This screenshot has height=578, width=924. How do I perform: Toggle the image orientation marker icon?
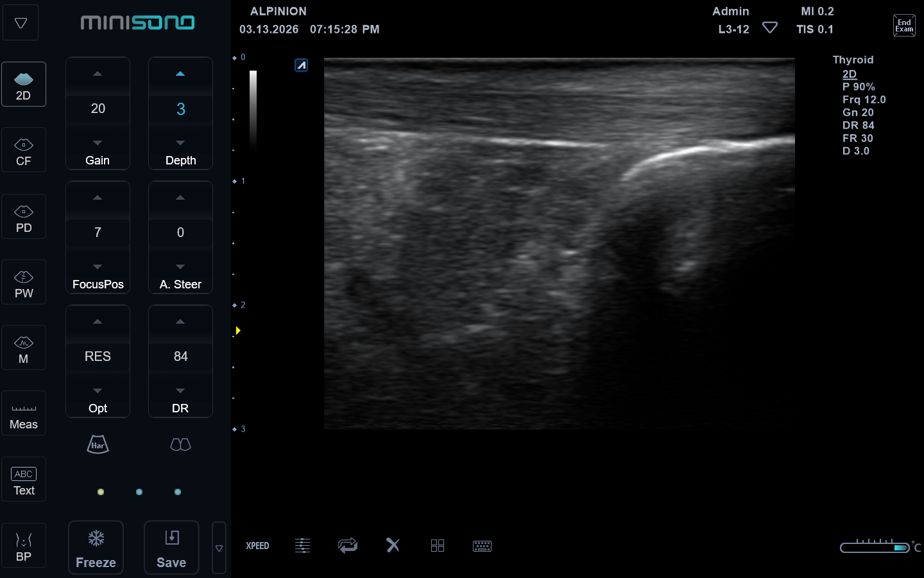[x=301, y=65]
